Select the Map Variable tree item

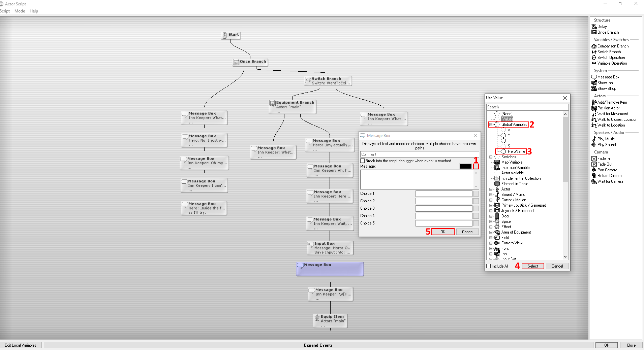[x=512, y=162]
